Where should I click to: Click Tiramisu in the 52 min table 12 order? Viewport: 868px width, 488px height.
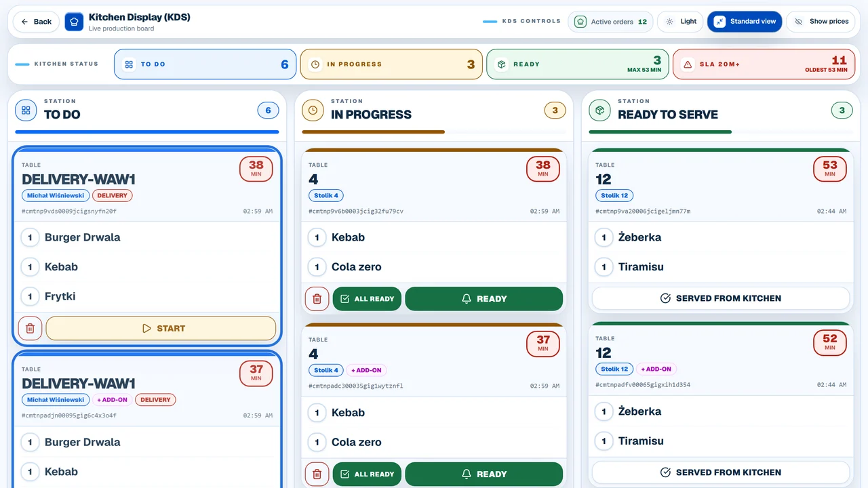(641, 441)
